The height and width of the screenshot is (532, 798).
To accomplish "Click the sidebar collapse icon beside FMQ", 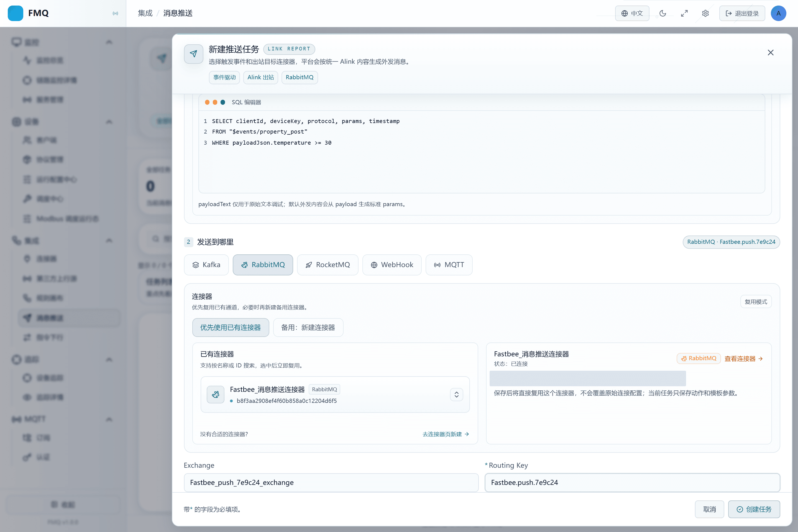I will [115, 13].
